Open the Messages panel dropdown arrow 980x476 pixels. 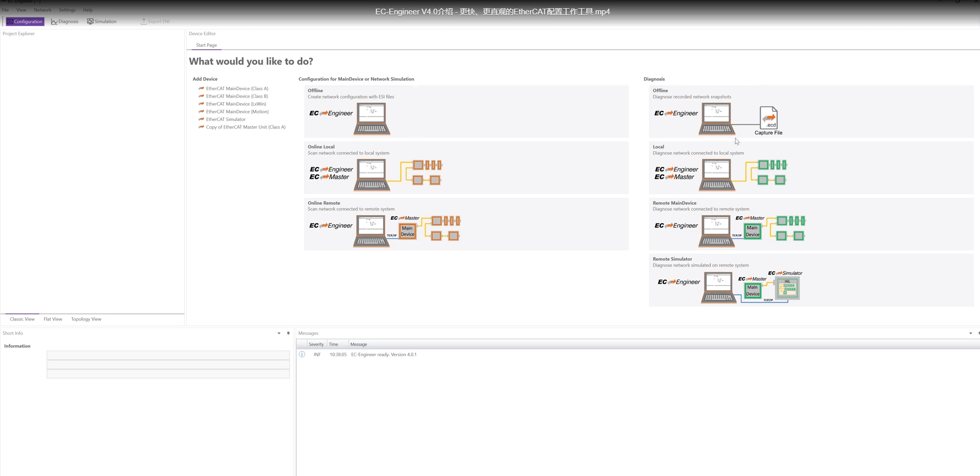(x=970, y=333)
